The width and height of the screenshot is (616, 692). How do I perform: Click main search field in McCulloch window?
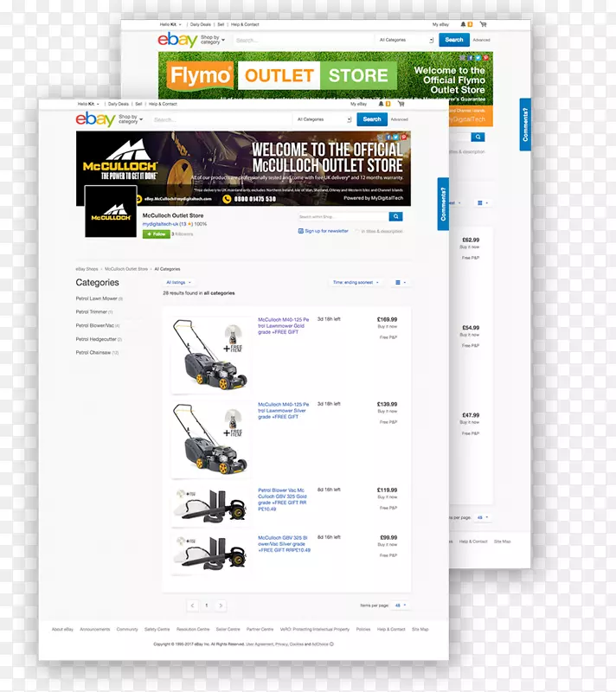[222, 119]
